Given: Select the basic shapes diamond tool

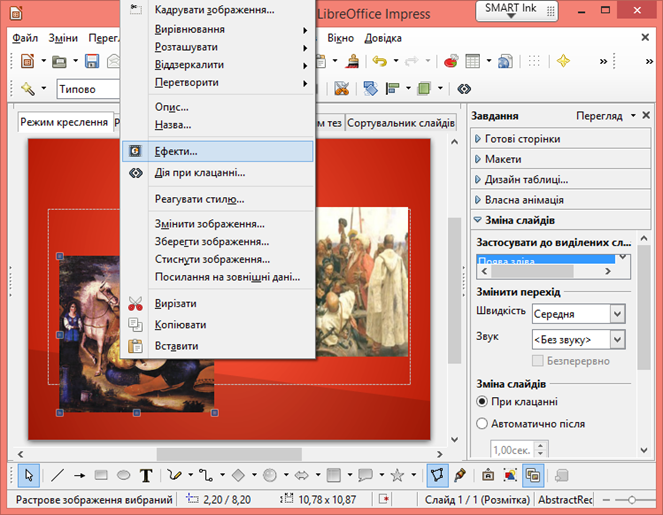Looking at the screenshot, I should [x=238, y=475].
